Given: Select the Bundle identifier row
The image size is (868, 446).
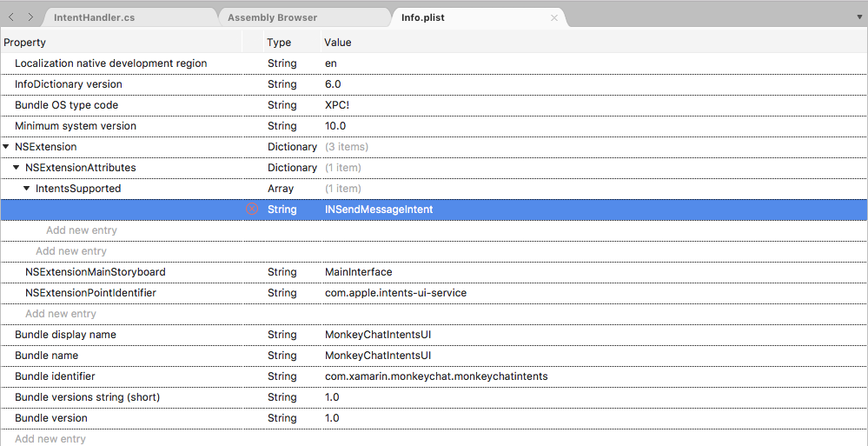Looking at the screenshot, I should pyautogui.click(x=55, y=376).
